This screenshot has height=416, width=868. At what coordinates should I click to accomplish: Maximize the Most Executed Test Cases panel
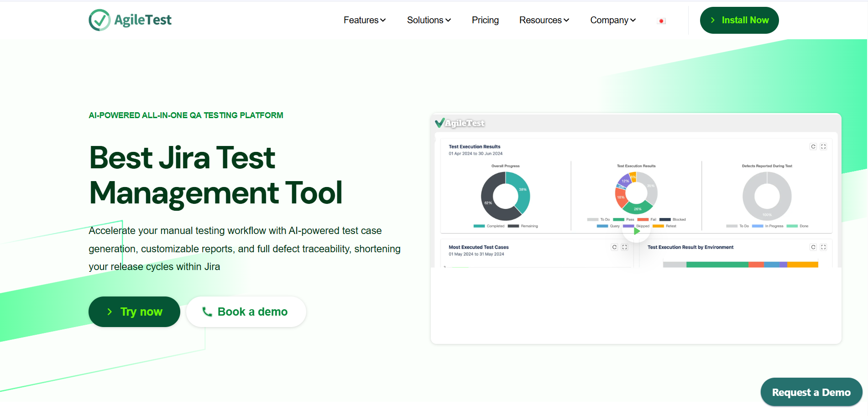point(624,247)
